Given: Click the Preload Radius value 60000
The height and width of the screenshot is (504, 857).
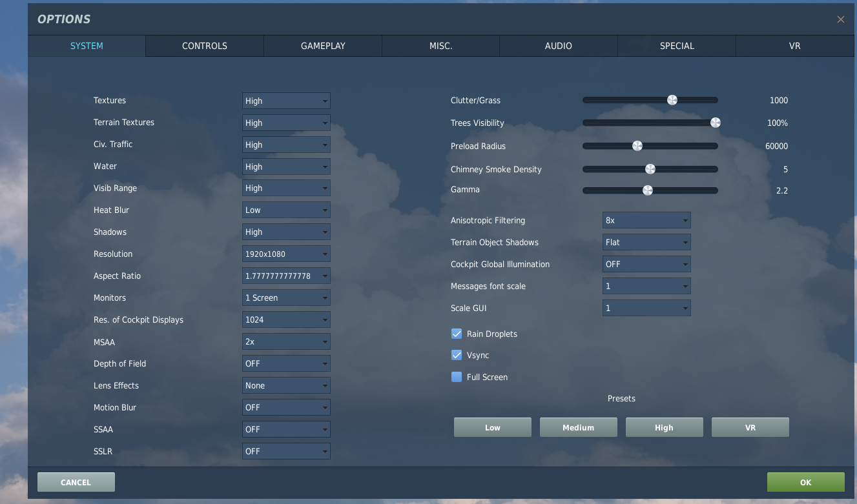Looking at the screenshot, I should (777, 146).
